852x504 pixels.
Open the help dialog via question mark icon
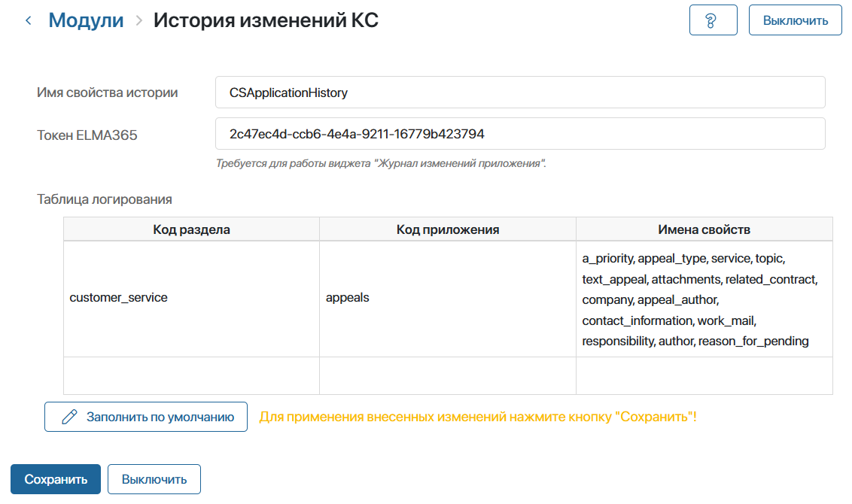713,20
